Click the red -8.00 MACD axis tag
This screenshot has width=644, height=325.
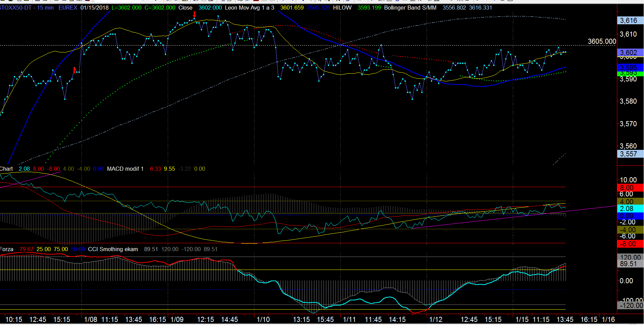(630, 244)
